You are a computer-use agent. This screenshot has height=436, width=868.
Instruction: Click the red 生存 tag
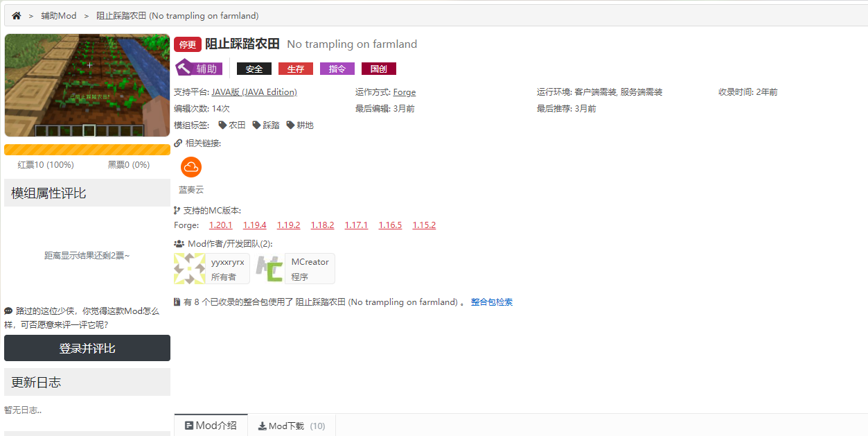point(296,69)
